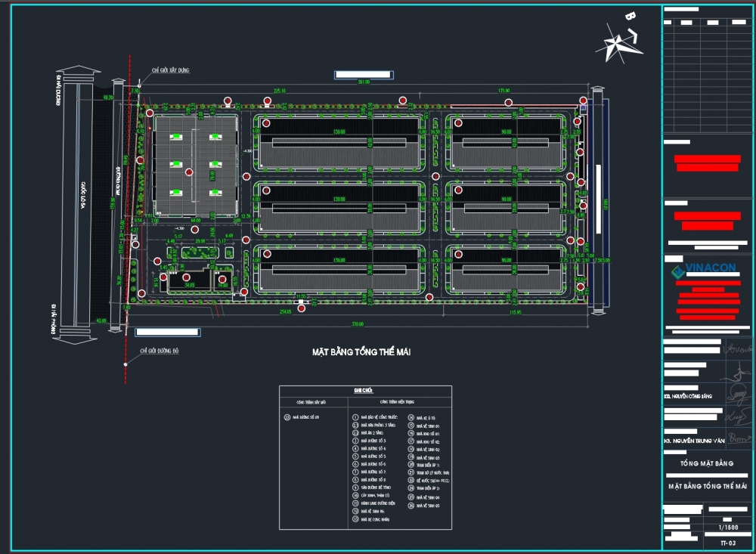Select the CHỈ GIỚI ĐƯỜNG ĐỎ label
Screen dimensions: 756x554
pyautogui.click(x=159, y=351)
